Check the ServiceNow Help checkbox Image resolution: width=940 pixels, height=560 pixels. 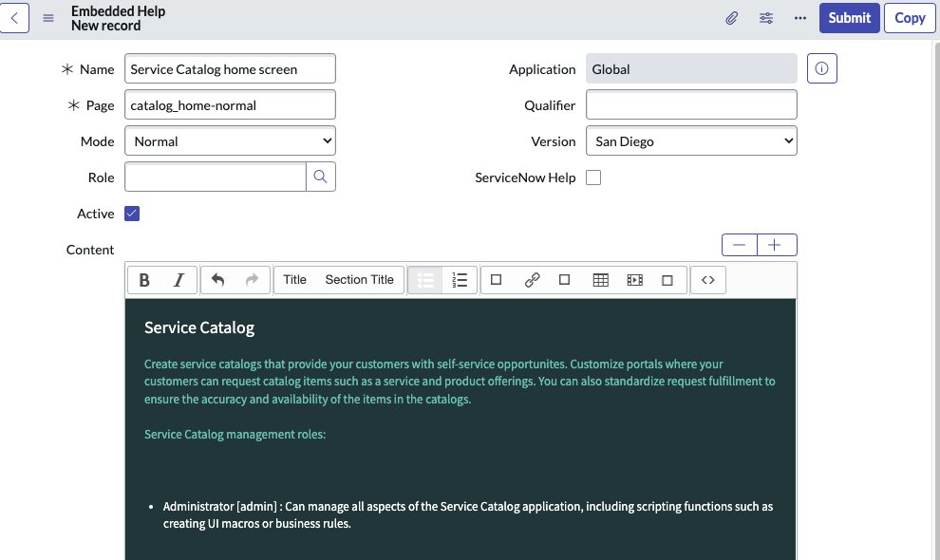tap(593, 177)
